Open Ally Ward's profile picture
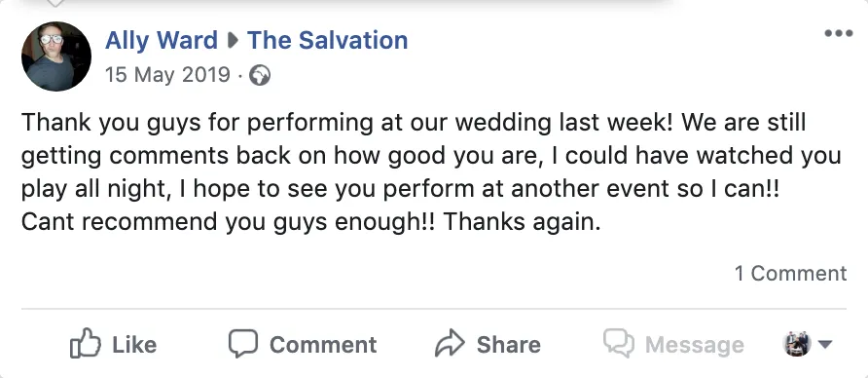This screenshot has height=378, width=868. [55, 56]
